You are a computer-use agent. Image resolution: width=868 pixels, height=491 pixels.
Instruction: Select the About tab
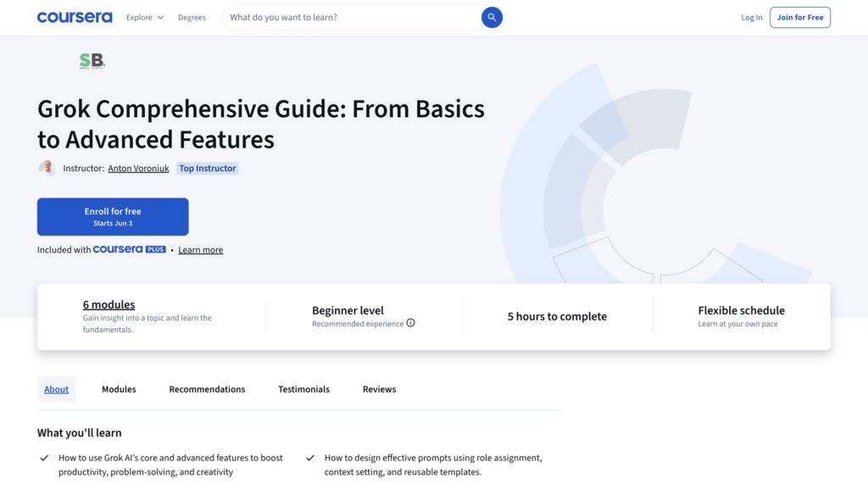pyautogui.click(x=57, y=389)
